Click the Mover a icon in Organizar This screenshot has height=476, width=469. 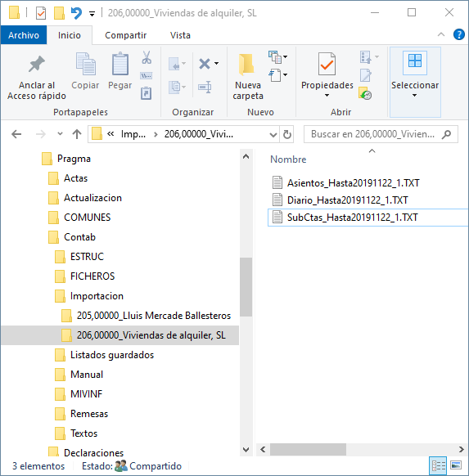tap(174, 64)
